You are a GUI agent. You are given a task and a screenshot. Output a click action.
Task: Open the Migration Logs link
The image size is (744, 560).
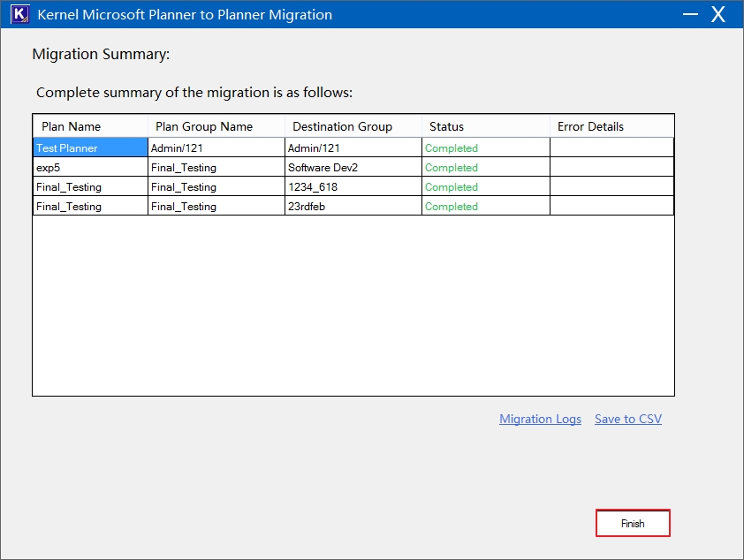pos(540,419)
